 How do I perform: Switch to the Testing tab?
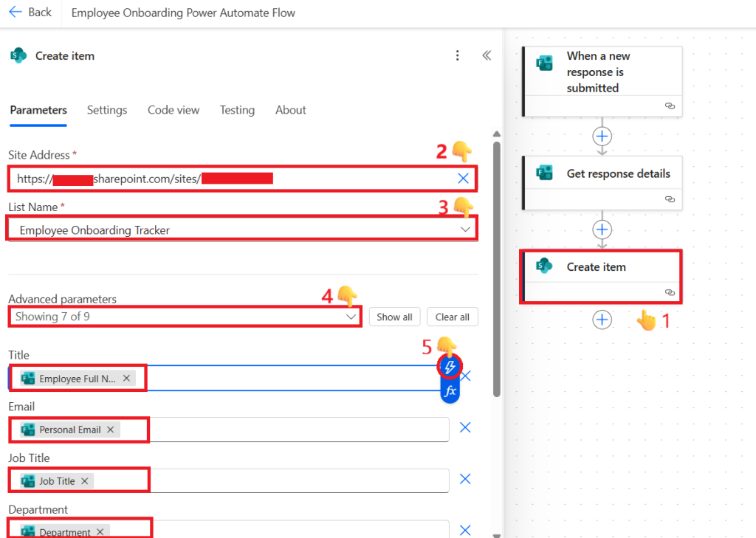pyautogui.click(x=237, y=110)
